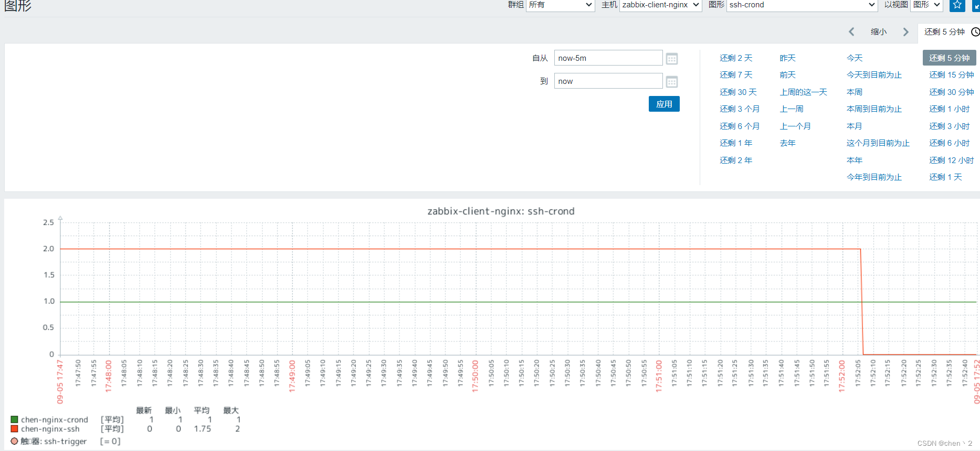Viewport: 980px width, 451px height.
Task: Select 还剩 3 个月 time range
Action: click(740, 109)
